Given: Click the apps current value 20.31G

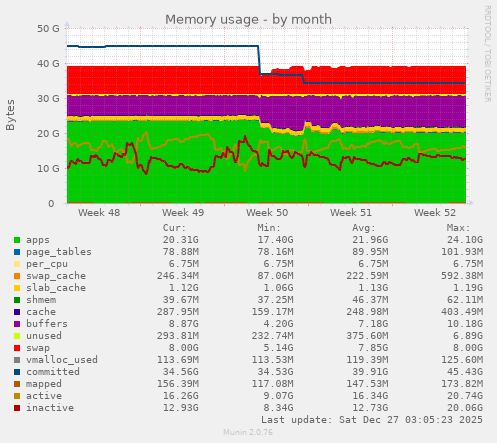Looking at the screenshot, I should (181, 240).
